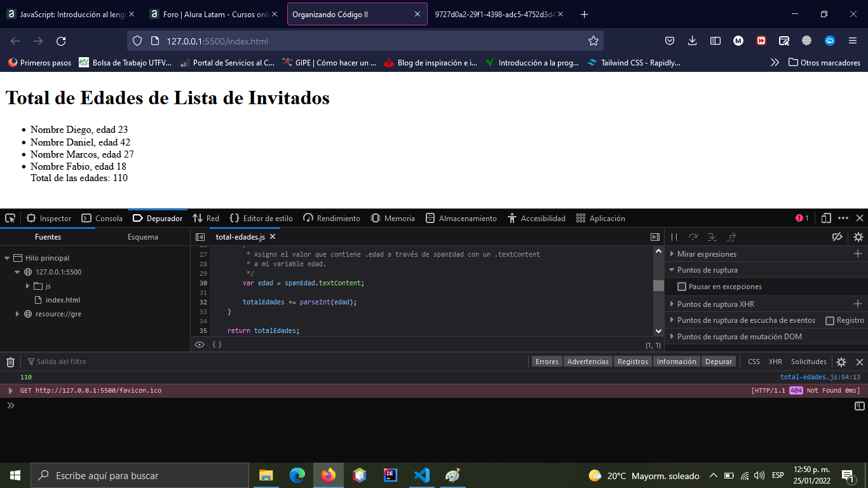Viewport: 868px width, 488px height.
Task: Go back to the previous page
Action: coord(15,41)
